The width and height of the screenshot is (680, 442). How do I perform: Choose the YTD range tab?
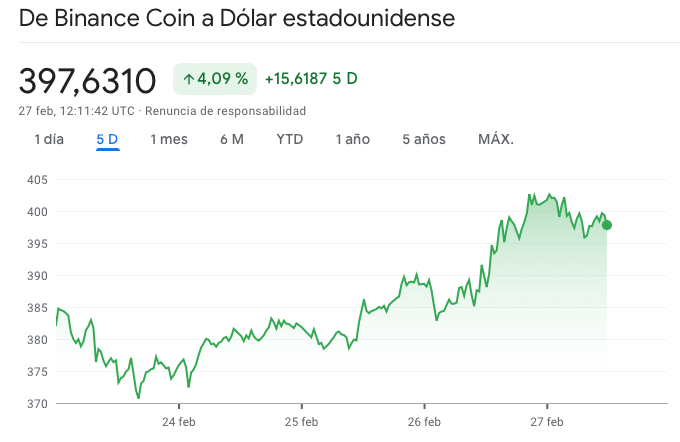[290, 139]
